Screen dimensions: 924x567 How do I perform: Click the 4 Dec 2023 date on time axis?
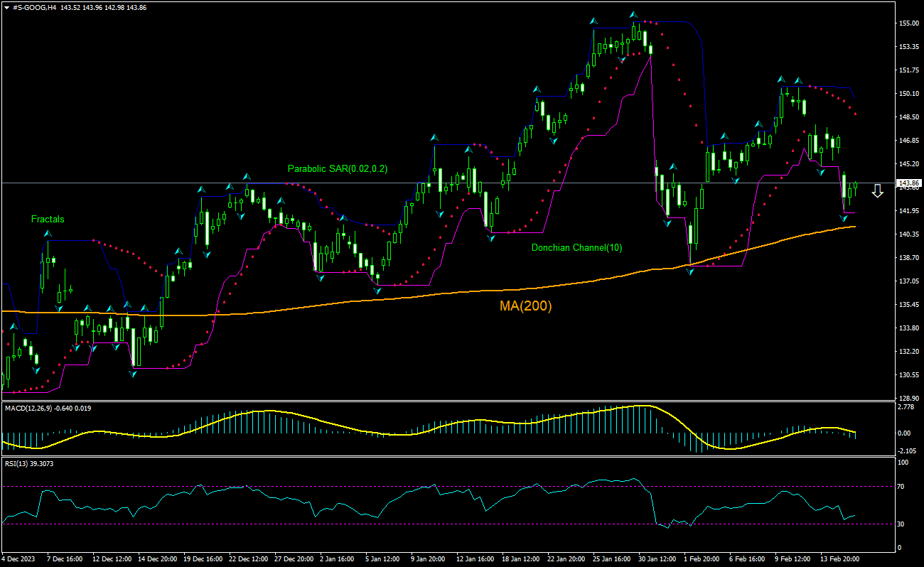pyautogui.click(x=19, y=559)
